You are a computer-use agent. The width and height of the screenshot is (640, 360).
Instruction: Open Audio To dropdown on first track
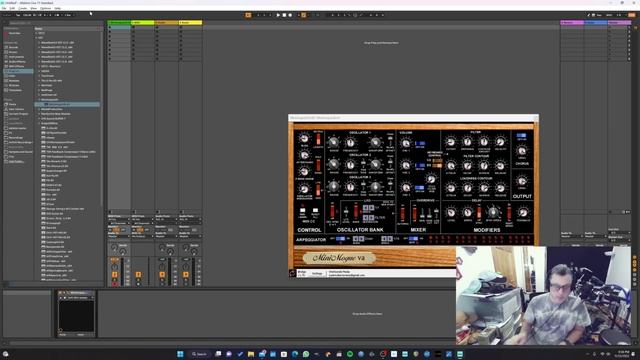pos(119,236)
